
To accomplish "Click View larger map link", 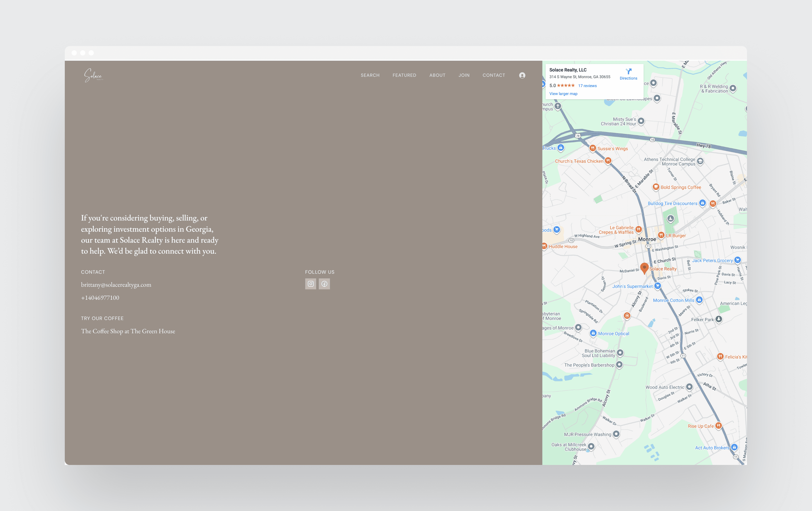I will point(563,94).
